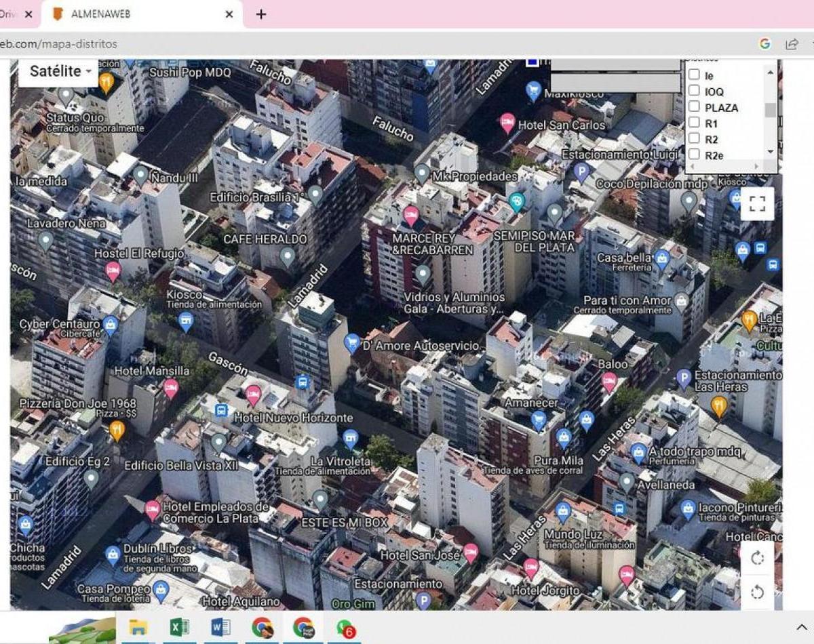The width and height of the screenshot is (814, 644).
Task: Click the Hotel Nuevo Horizonte pin
Action: (x=253, y=395)
